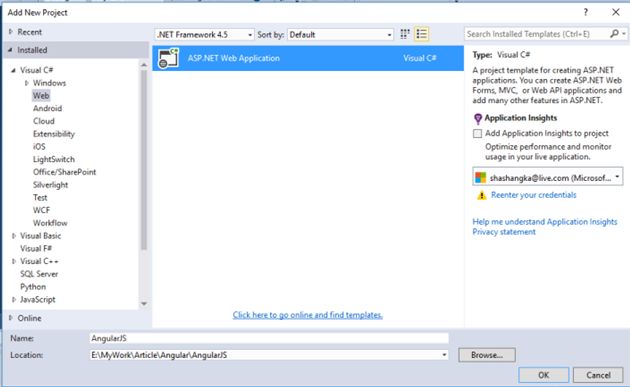
Task: Expand the Recent section
Action: [x=10, y=31]
